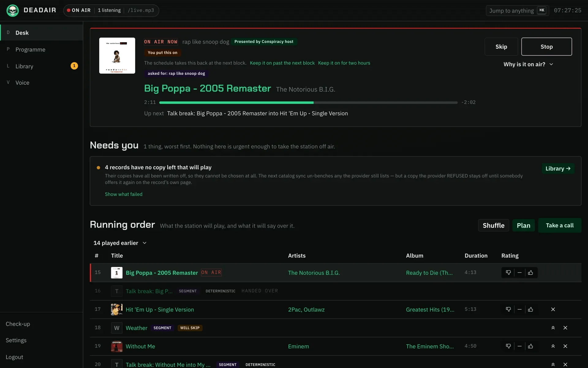
Task: Skip the current track
Action: click(x=501, y=47)
